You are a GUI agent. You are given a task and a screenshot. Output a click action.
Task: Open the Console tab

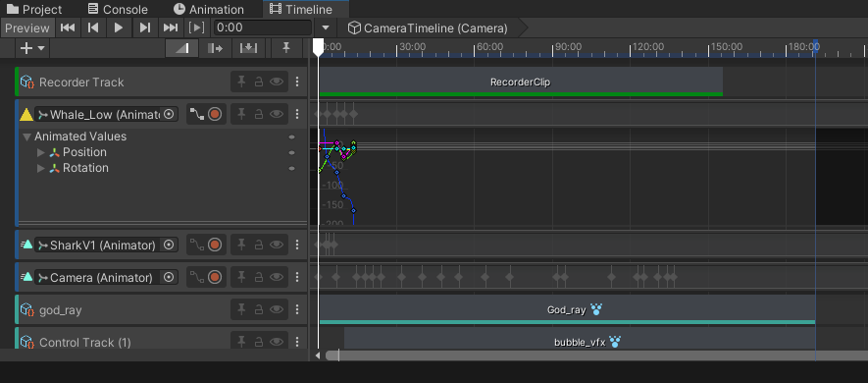click(x=119, y=10)
